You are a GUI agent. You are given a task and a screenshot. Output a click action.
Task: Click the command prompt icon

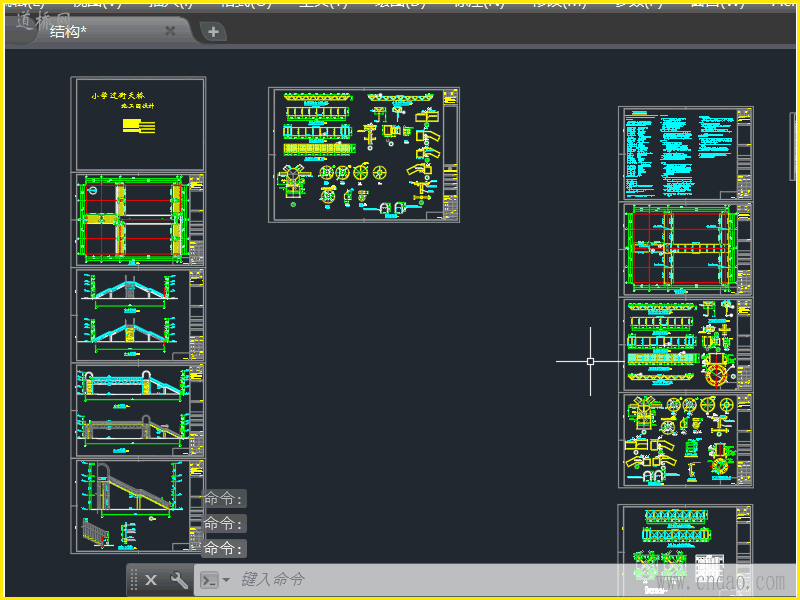click(210, 580)
